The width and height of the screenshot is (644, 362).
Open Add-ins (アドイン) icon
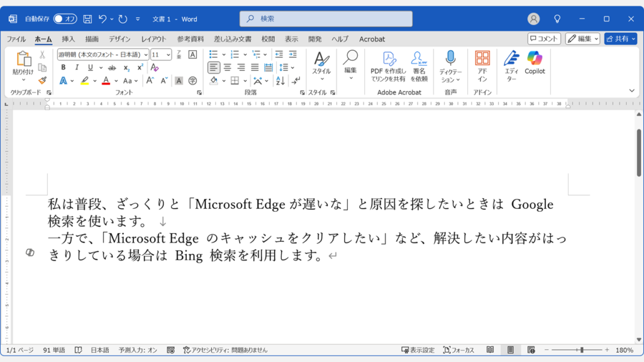click(482, 67)
